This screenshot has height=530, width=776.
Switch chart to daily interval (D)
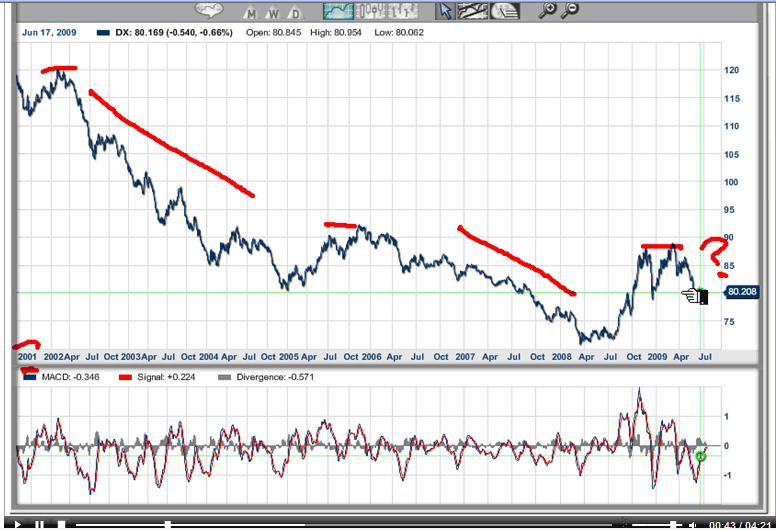(295, 12)
